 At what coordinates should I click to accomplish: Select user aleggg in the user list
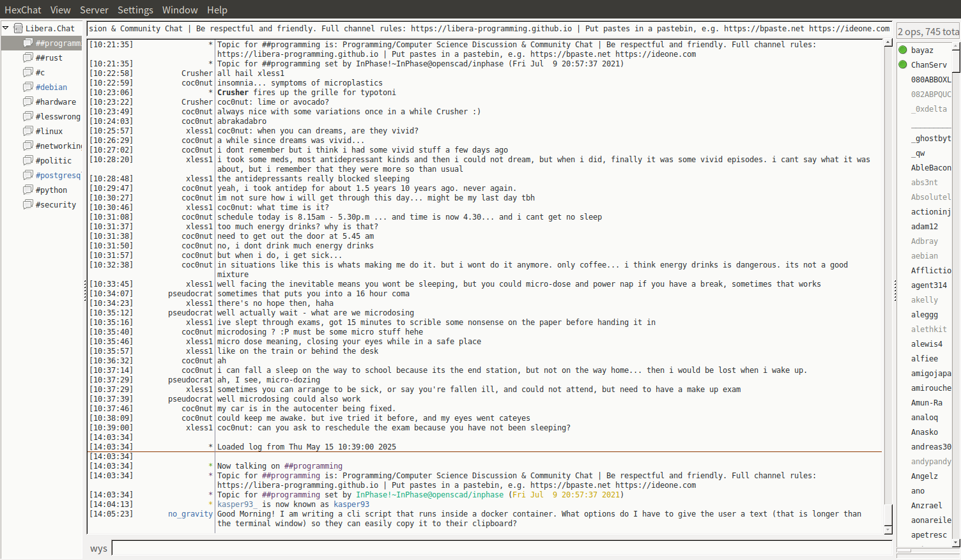(x=925, y=314)
